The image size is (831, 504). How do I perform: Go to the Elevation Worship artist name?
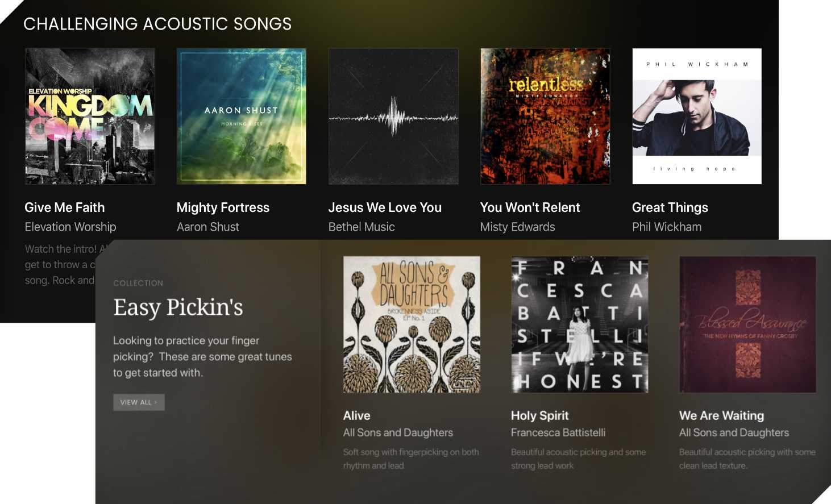click(x=70, y=227)
